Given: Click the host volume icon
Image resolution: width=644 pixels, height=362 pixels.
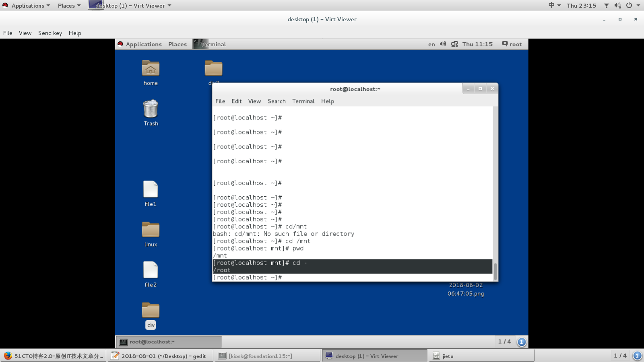Looking at the screenshot, I should (618, 5).
